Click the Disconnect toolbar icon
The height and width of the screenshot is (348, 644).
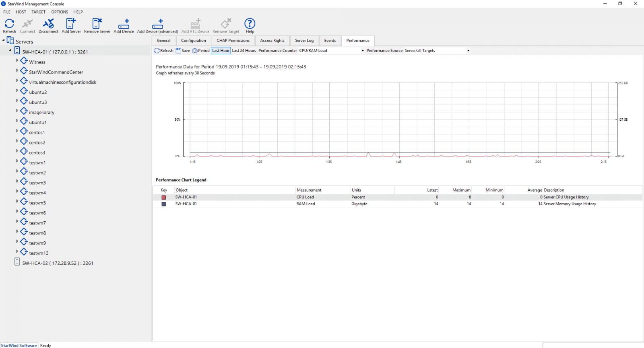point(48,23)
